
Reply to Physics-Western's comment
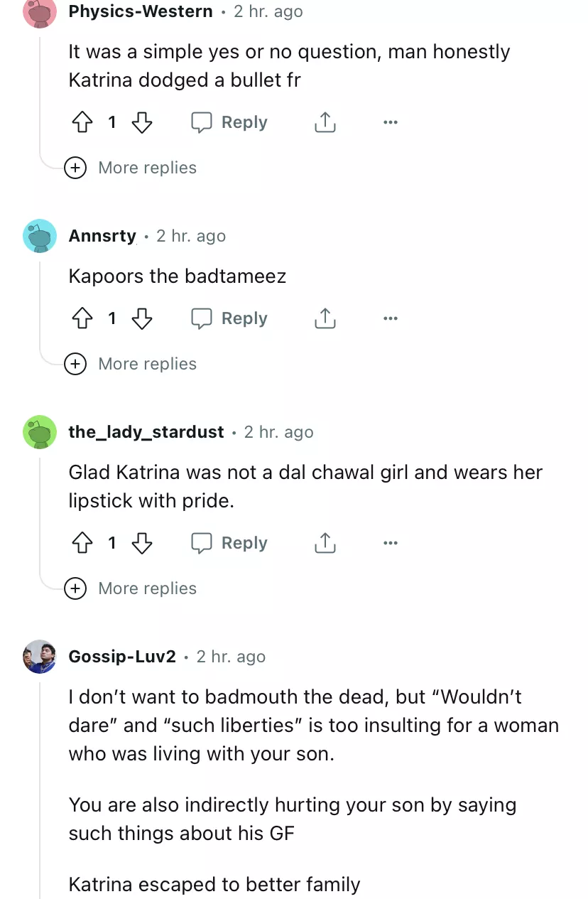tap(229, 123)
